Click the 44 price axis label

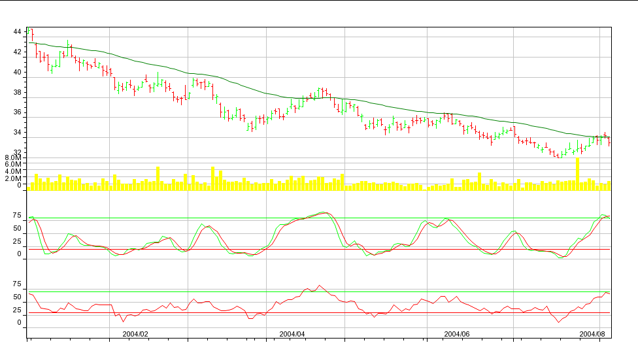pyautogui.click(x=18, y=31)
